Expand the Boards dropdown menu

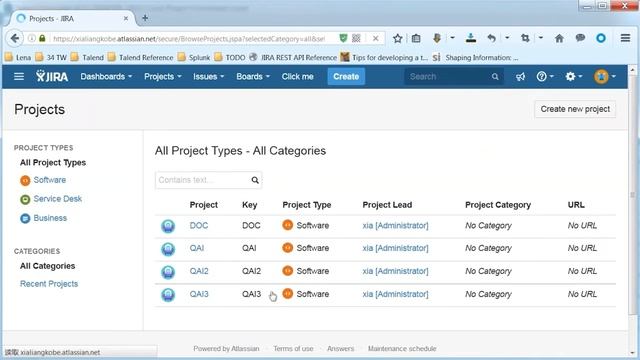tap(253, 76)
